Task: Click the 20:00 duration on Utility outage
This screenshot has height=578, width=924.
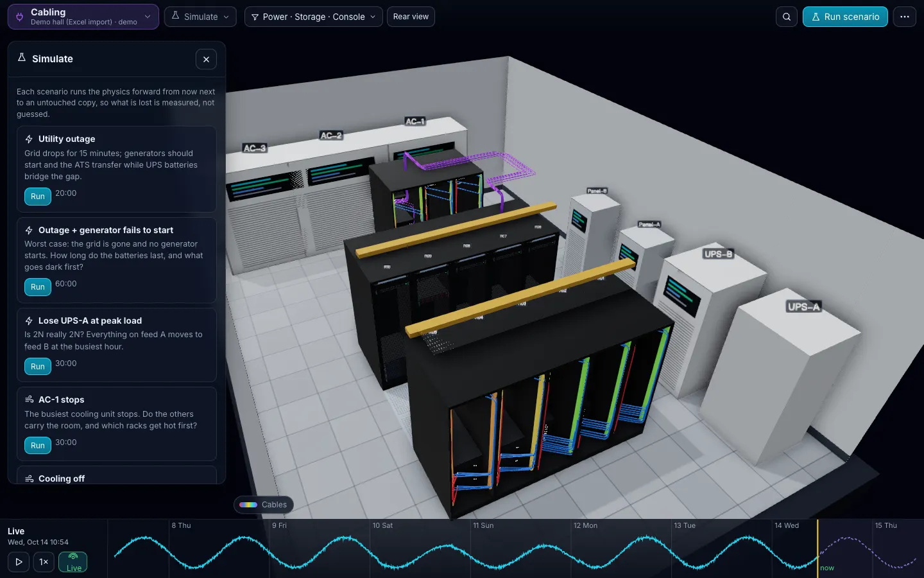Action: 65,193
